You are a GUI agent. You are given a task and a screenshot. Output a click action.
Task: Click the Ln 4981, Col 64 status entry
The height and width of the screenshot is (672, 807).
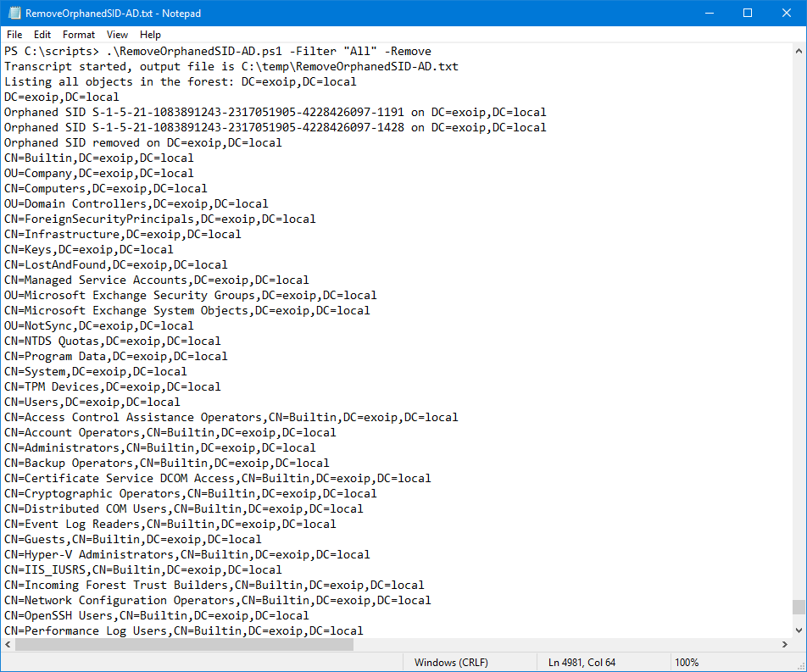[x=582, y=662]
